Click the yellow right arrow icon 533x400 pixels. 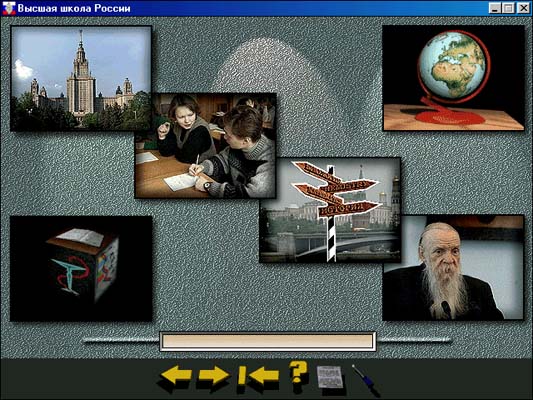coord(213,375)
